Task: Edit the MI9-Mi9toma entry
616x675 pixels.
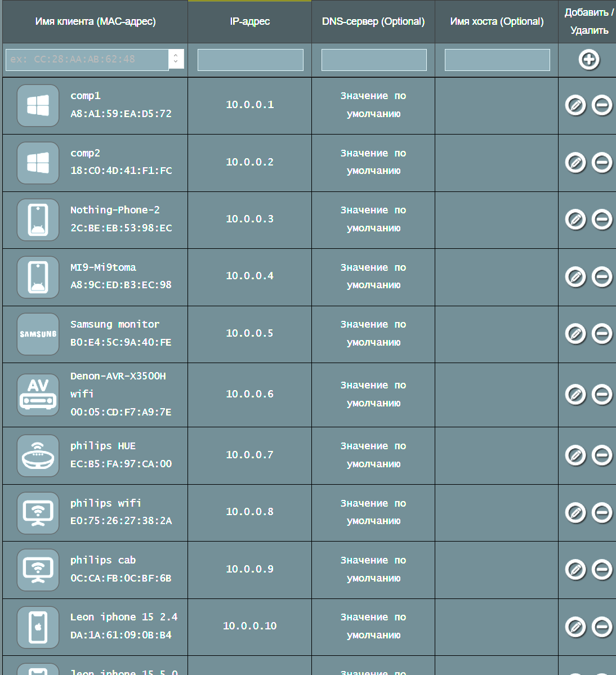Action: click(x=575, y=277)
